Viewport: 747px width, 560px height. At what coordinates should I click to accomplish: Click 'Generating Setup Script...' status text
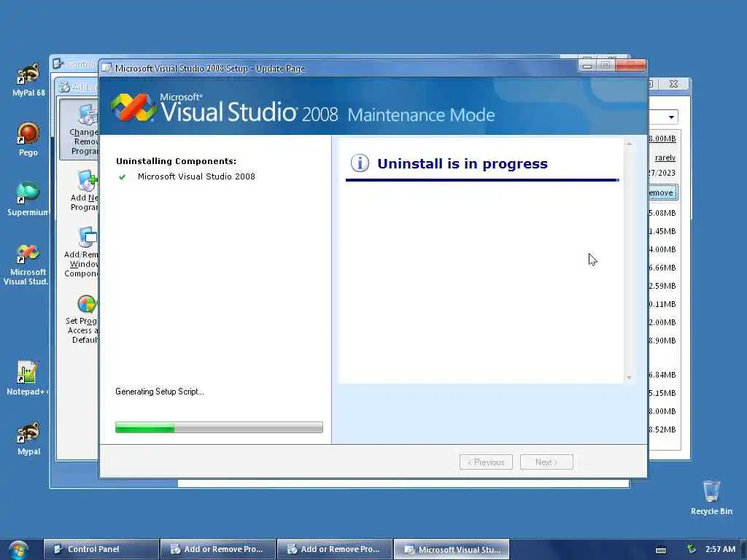(160, 392)
